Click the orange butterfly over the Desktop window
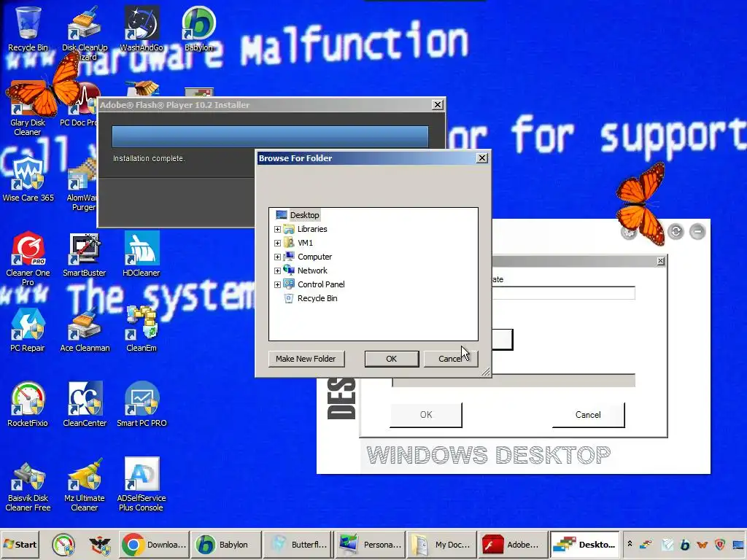 point(640,204)
